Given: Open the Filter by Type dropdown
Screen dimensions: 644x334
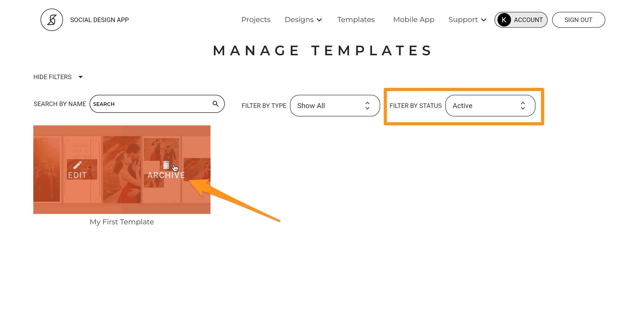Looking at the screenshot, I should 335,106.
